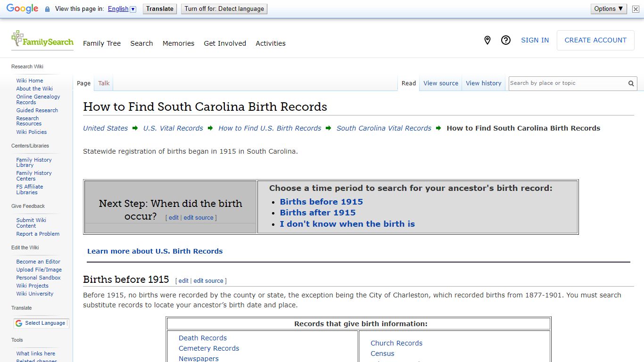Screen dimensions: 644x362
Task: Open Guided Research in sidebar
Action: pos(37,110)
